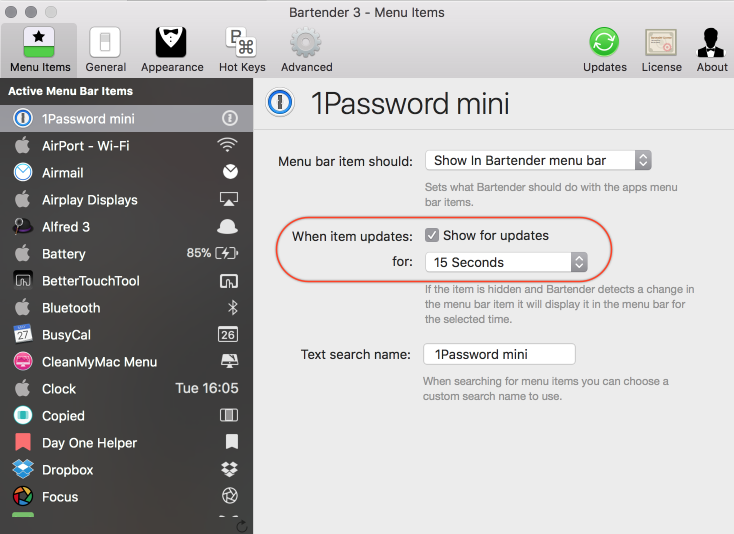Select Focus in the list
This screenshot has height=534, width=734.
pos(126,497)
